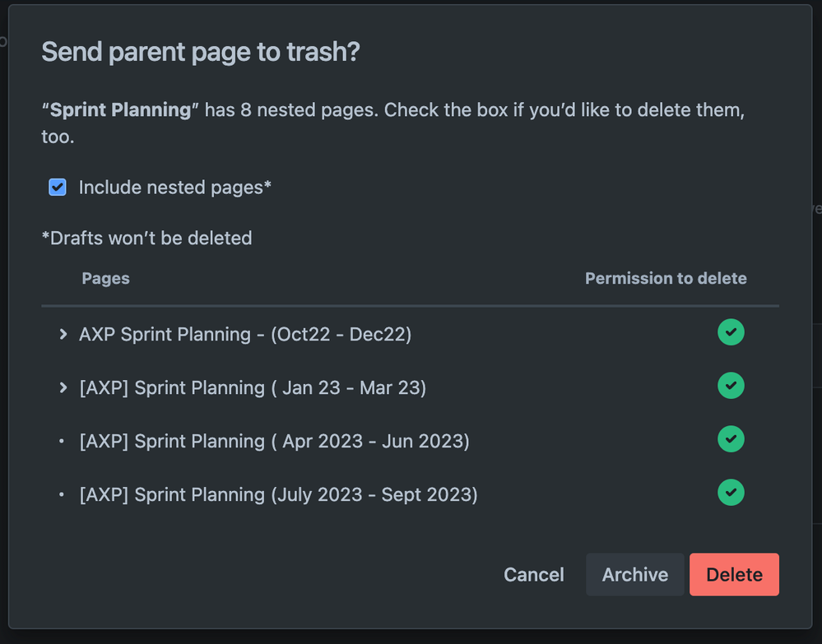Click the "Include nested pages*" label text
The width and height of the screenshot is (822, 644).
coord(174,188)
